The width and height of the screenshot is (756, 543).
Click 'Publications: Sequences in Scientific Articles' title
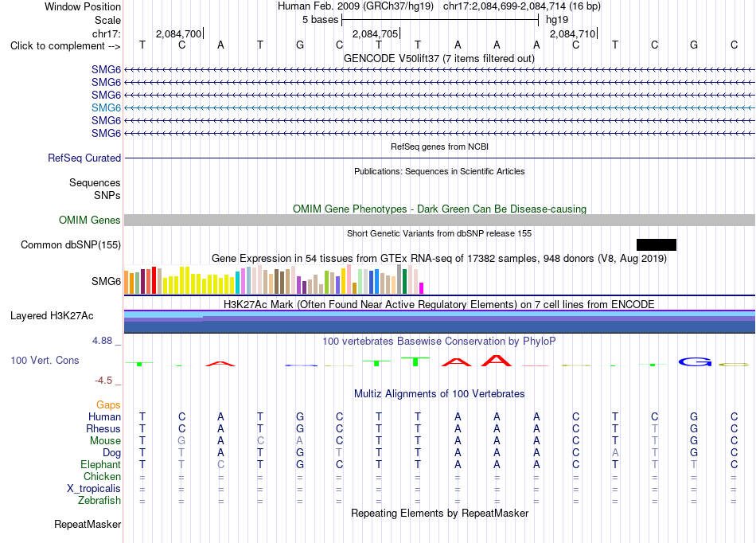(x=439, y=171)
